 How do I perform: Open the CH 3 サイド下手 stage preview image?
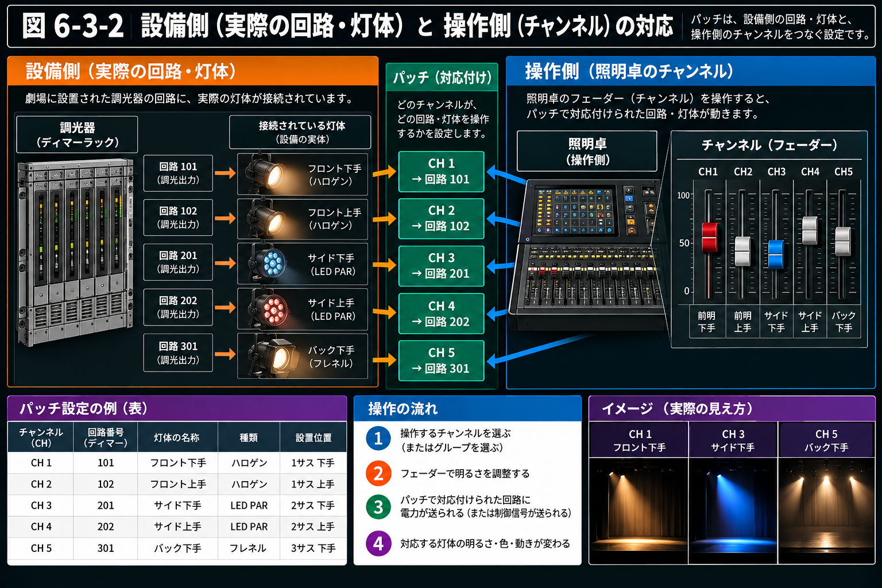[x=733, y=510]
